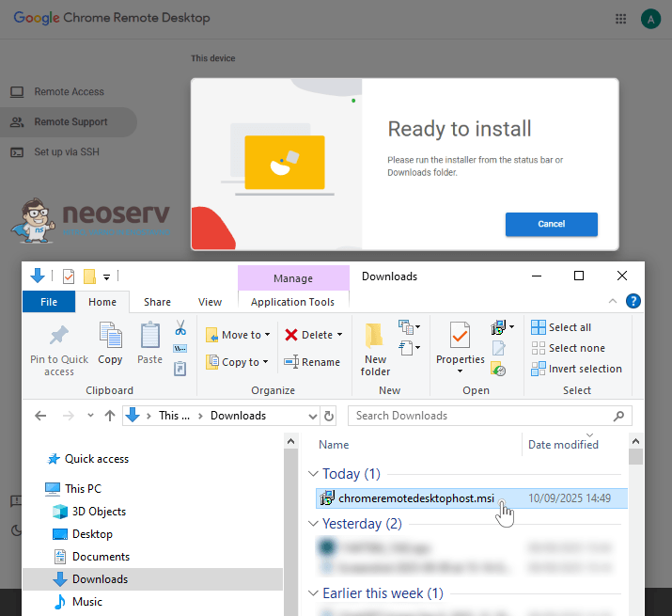Click the Search Downloads field
The width and height of the screenshot is (672, 616).
click(x=490, y=416)
